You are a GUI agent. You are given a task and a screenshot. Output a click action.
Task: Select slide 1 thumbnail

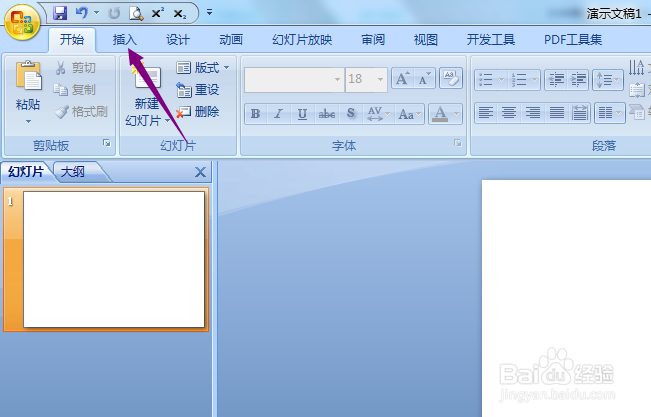click(114, 259)
